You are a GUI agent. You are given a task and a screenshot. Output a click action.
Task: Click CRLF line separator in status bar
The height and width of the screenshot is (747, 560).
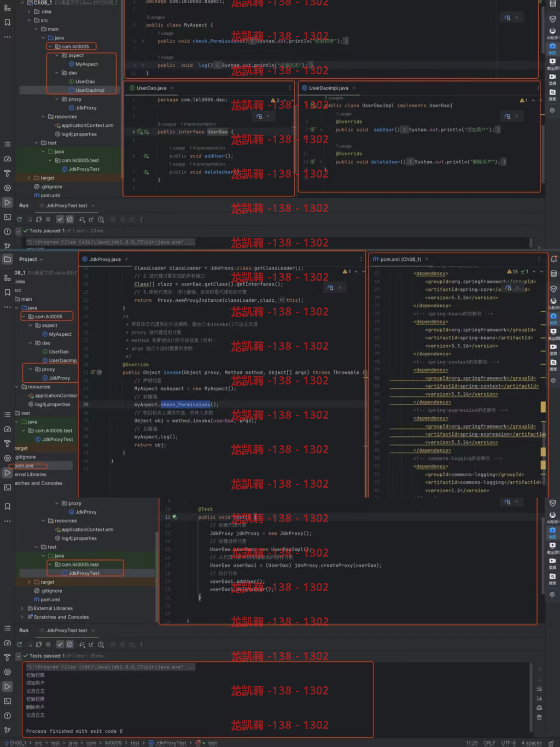coord(489,743)
